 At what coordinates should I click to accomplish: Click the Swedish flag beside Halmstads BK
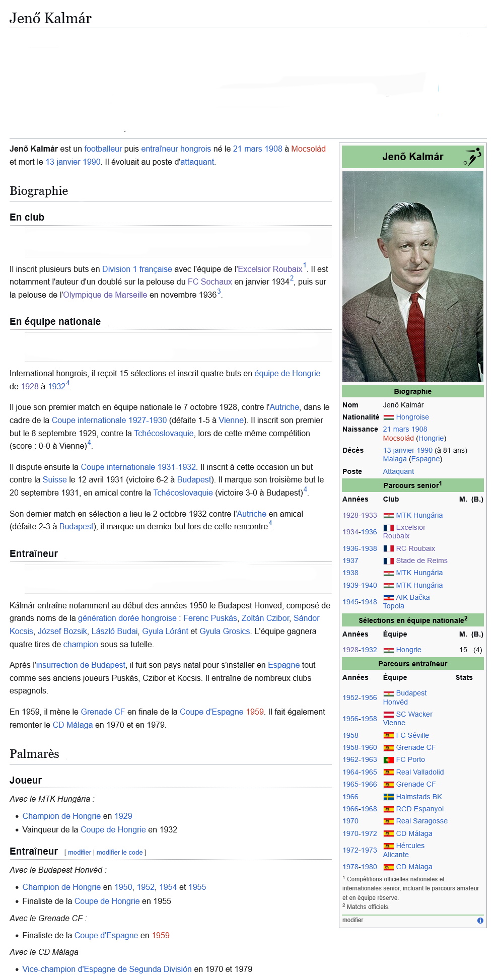388,797
